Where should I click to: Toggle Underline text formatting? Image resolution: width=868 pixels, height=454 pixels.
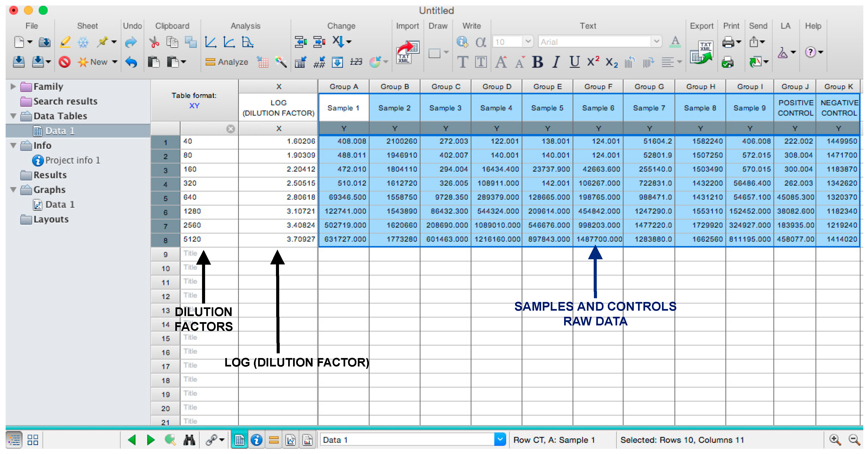pos(574,62)
